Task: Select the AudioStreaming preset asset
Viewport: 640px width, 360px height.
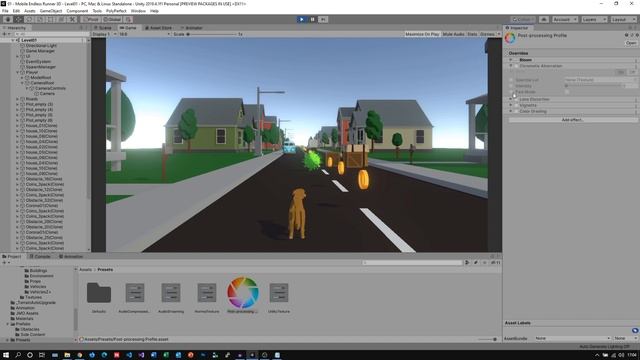Action: pos(171,293)
